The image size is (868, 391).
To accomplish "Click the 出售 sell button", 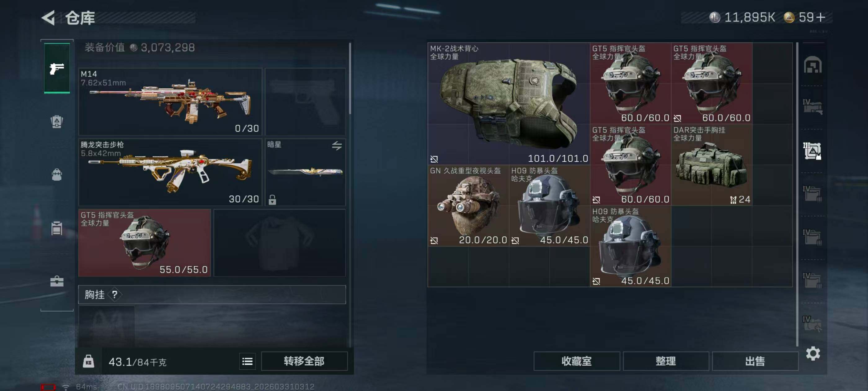I will [755, 361].
